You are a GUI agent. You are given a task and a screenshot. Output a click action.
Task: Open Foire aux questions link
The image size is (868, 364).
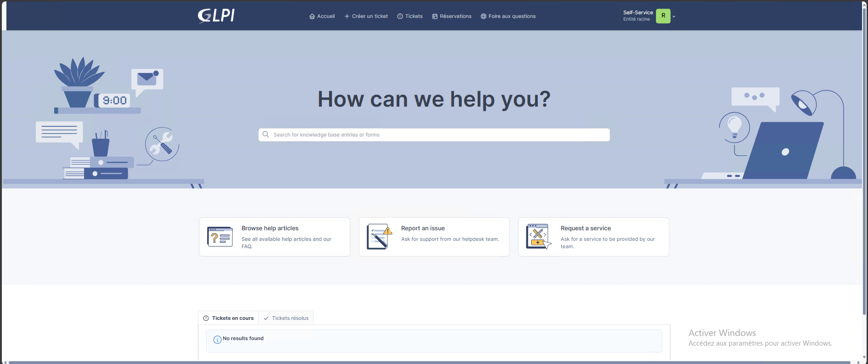(x=508, y=17)
